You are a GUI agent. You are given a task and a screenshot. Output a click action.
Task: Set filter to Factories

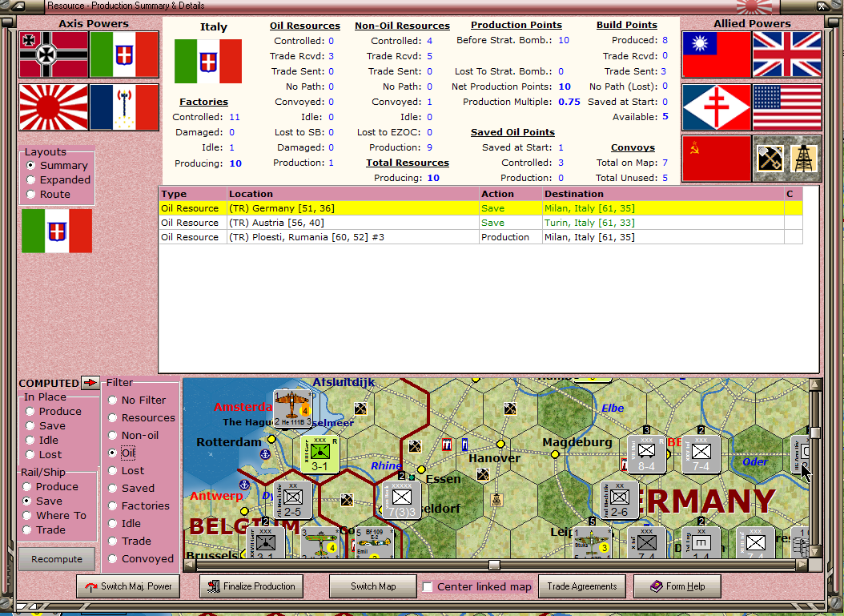[113, 506]
